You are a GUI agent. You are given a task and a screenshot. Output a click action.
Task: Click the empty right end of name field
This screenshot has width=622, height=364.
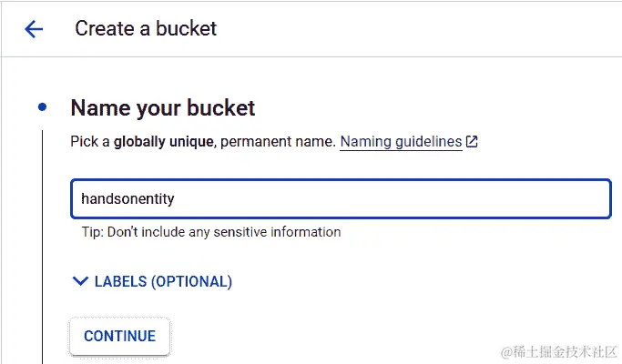(546, 199)
